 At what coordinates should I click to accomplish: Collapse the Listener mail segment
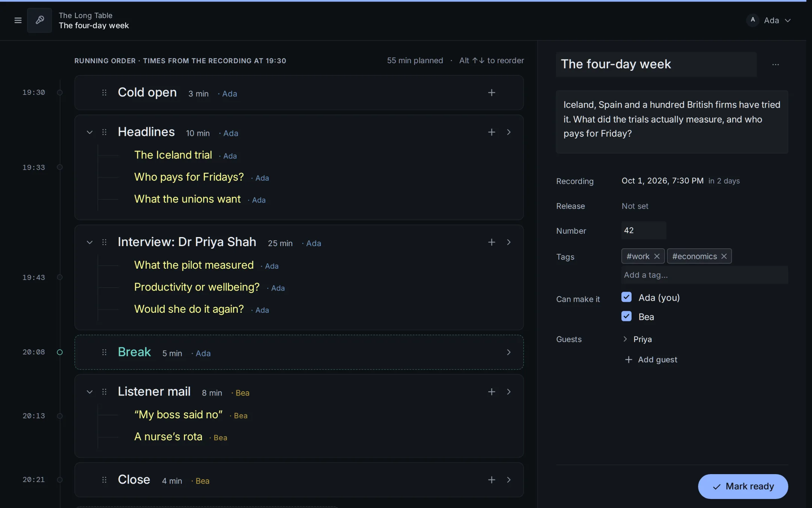pos(89,392)
